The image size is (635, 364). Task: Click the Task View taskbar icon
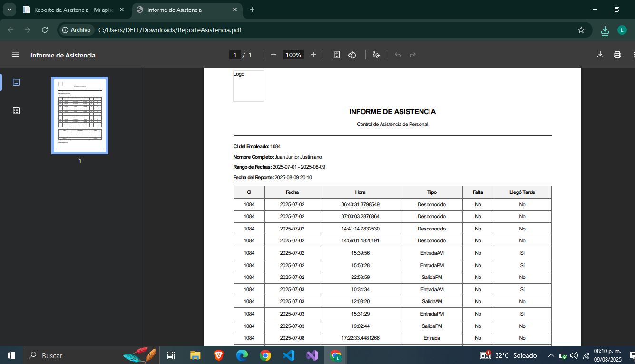coord(171,355)
